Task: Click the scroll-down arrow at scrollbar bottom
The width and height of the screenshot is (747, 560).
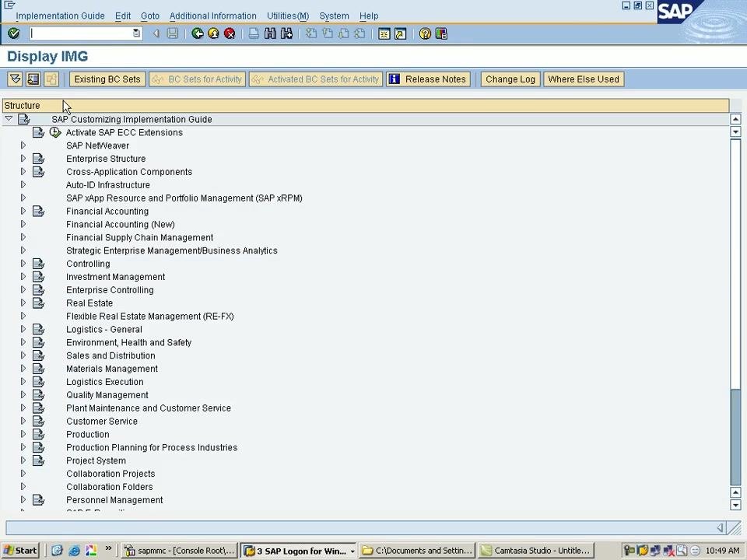Action: tap(735, 506)
